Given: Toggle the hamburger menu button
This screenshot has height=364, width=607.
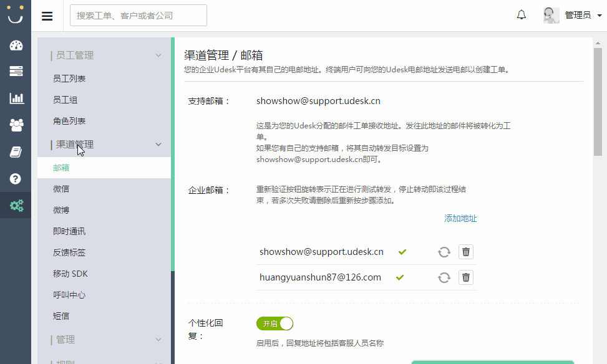Looking at the screenshot, I should (47, 16).
